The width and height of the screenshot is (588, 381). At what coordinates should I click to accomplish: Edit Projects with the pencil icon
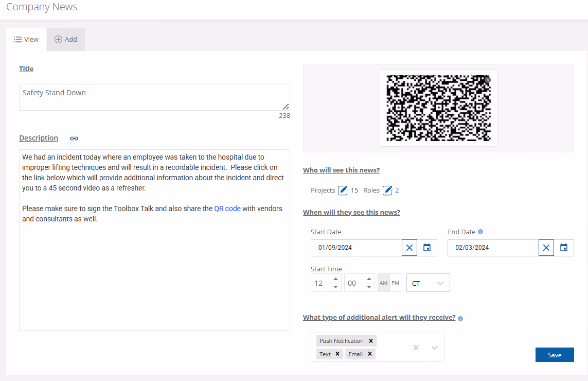[343, 190]
